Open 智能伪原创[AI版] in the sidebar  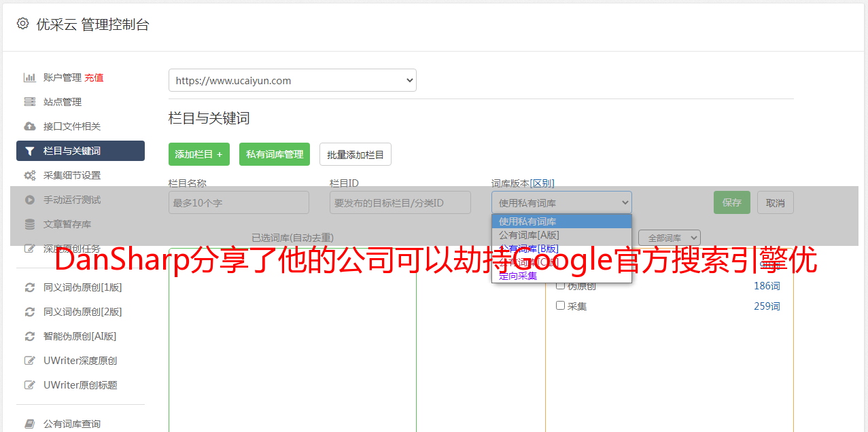coord(80,336)
